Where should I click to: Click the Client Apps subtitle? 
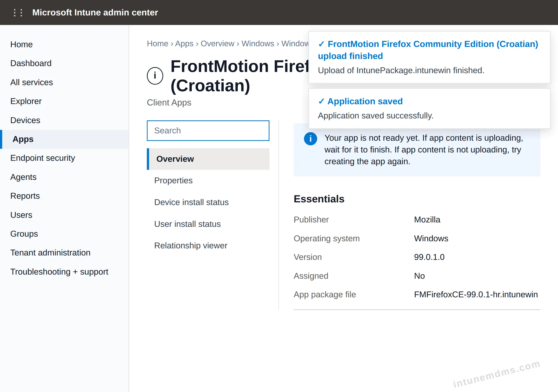[x=169, y=103]
